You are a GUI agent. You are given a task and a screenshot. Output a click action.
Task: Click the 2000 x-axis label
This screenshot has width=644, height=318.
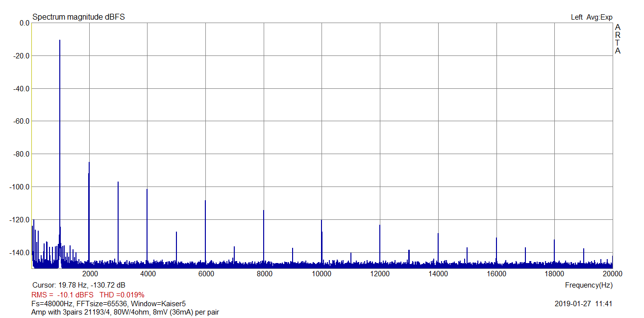coord(90,274)
